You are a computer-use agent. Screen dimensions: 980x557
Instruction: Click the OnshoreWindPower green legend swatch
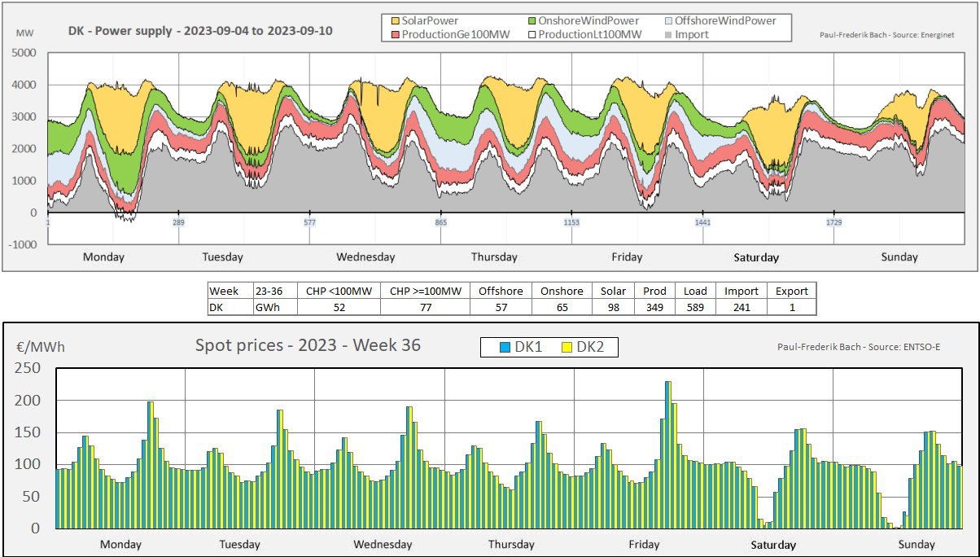tap(532, 20)
